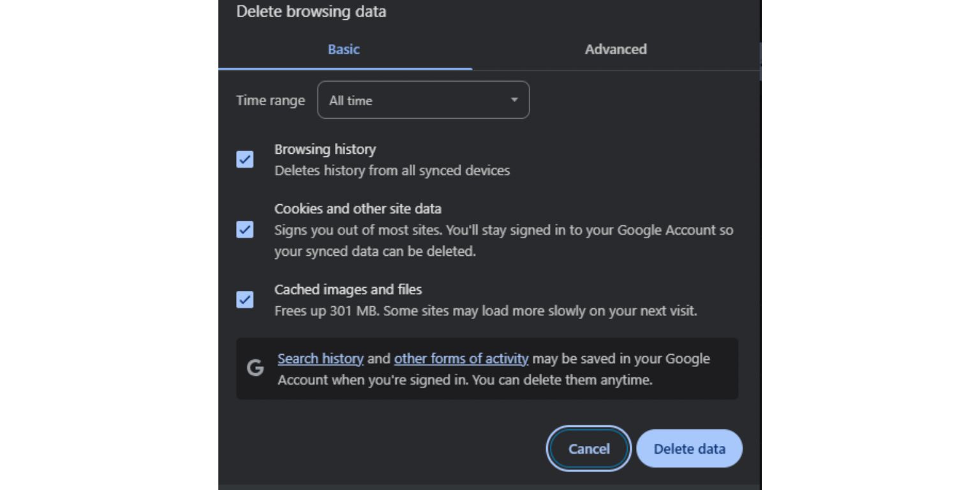The image size is (980, 490).
Task: Follow the other forms of activity link
Action: pos(461,359)
